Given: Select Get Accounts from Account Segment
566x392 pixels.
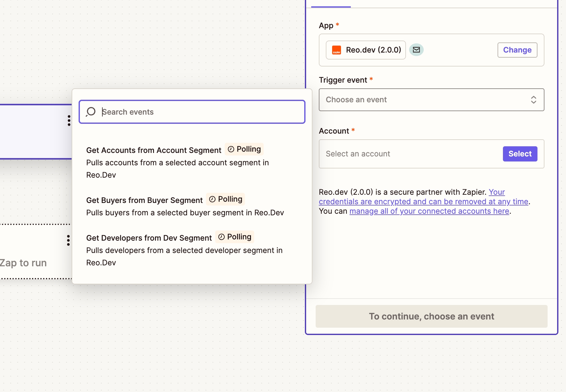Looking at the screenshot, I should (154, 150).
